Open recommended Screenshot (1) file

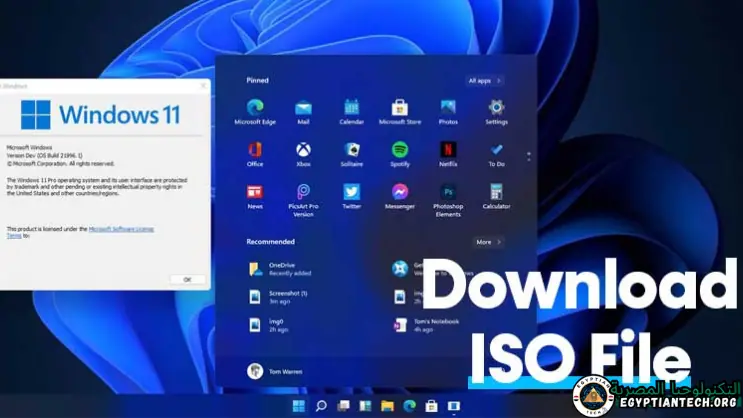[278, 297]
